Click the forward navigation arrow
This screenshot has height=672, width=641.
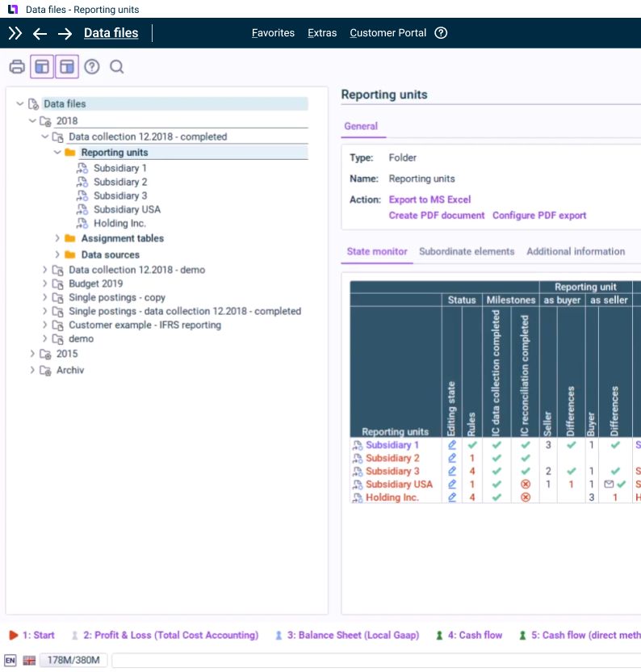click(x=65, y=33)
